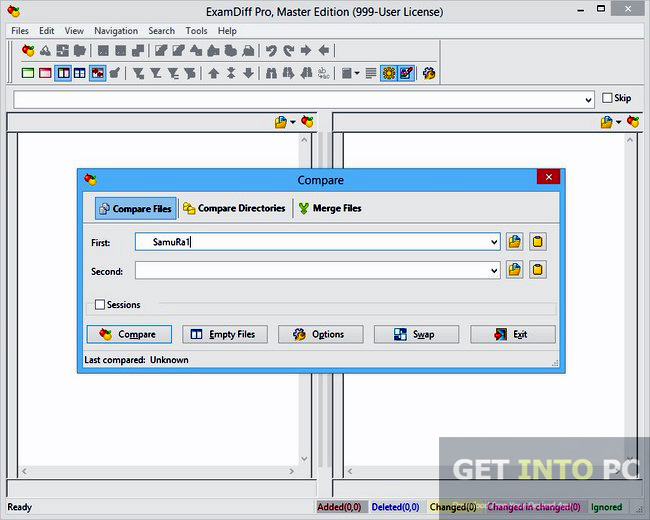Screen dimensions: 650x520
Task: Go to previous difference with up arrow icon
Action: [213, 73]
